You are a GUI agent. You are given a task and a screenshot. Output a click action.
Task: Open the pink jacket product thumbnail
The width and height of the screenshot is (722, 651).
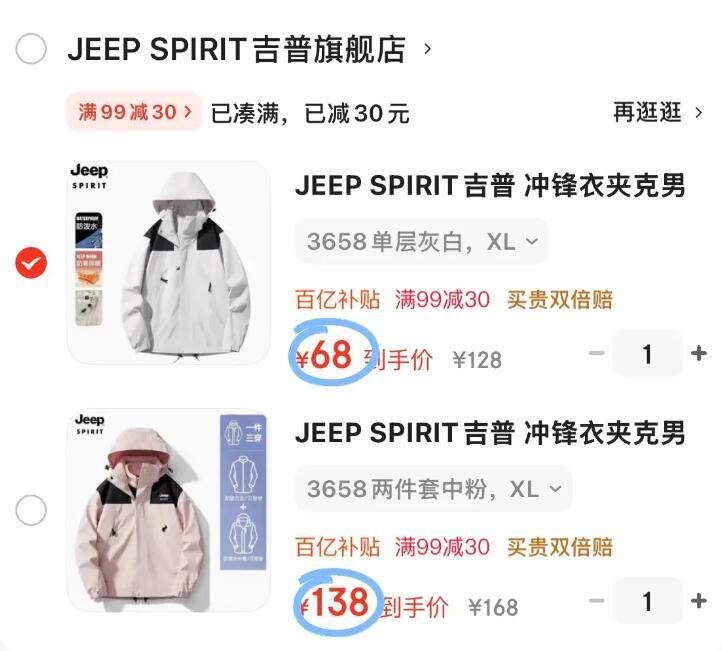(169, 510)
